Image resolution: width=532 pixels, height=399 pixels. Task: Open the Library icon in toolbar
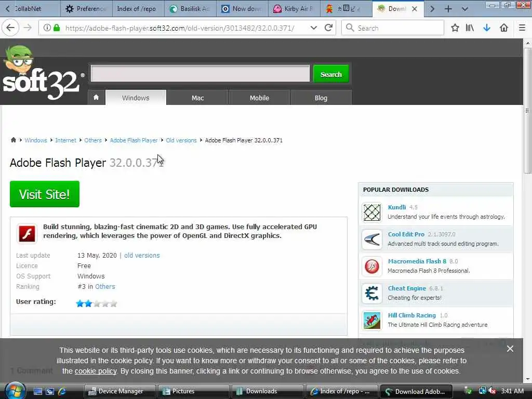(x=470, y=28)
